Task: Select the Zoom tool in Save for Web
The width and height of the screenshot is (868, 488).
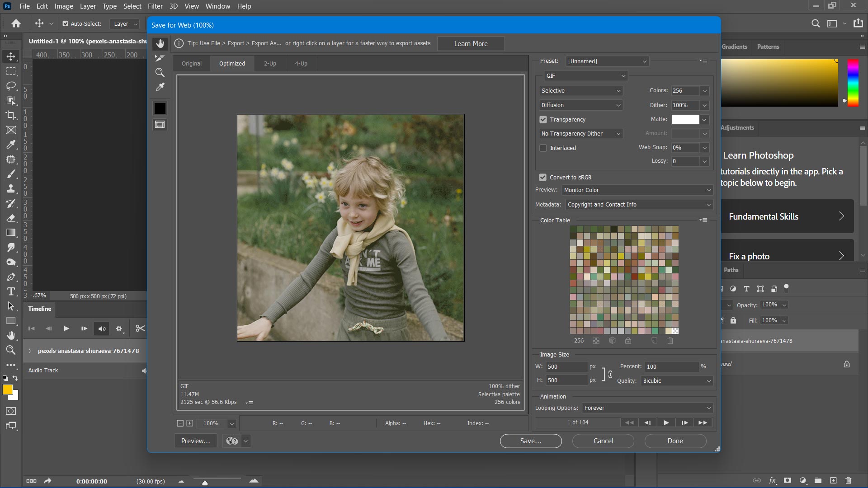Action: [x=160, y=72]
